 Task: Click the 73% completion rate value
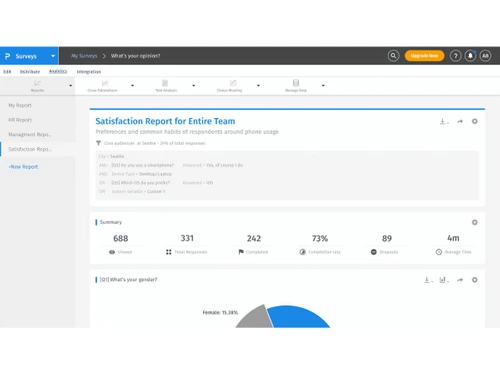click(x=320, y=238)
